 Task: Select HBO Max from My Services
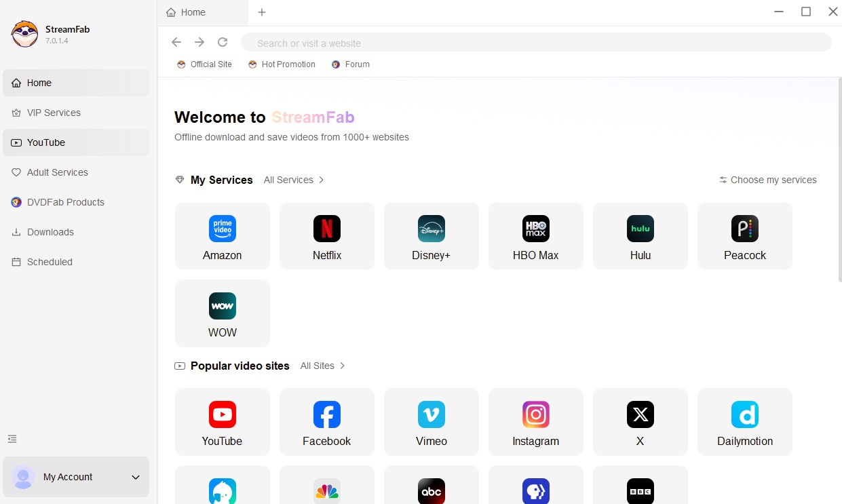pyautogui.click(x=535, y=235)
